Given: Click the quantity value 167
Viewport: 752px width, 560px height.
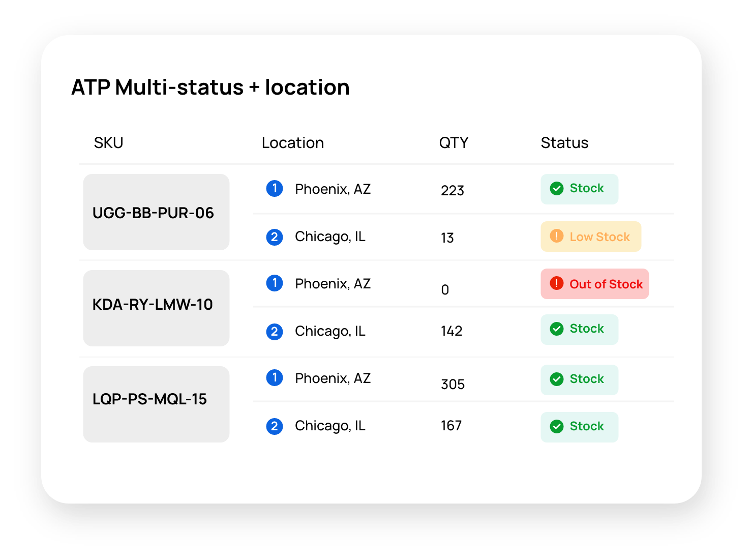Looking at the screenshot, I should (x=451, y=426).
